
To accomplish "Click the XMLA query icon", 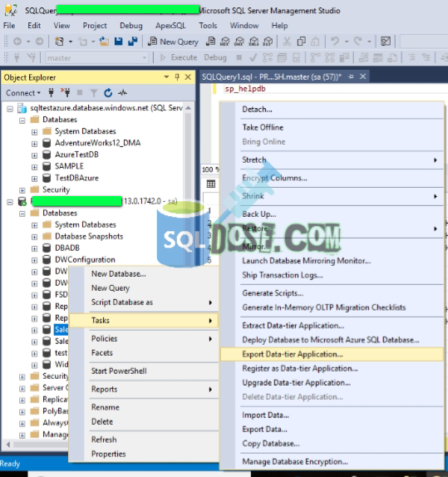I will pos(254,41).
